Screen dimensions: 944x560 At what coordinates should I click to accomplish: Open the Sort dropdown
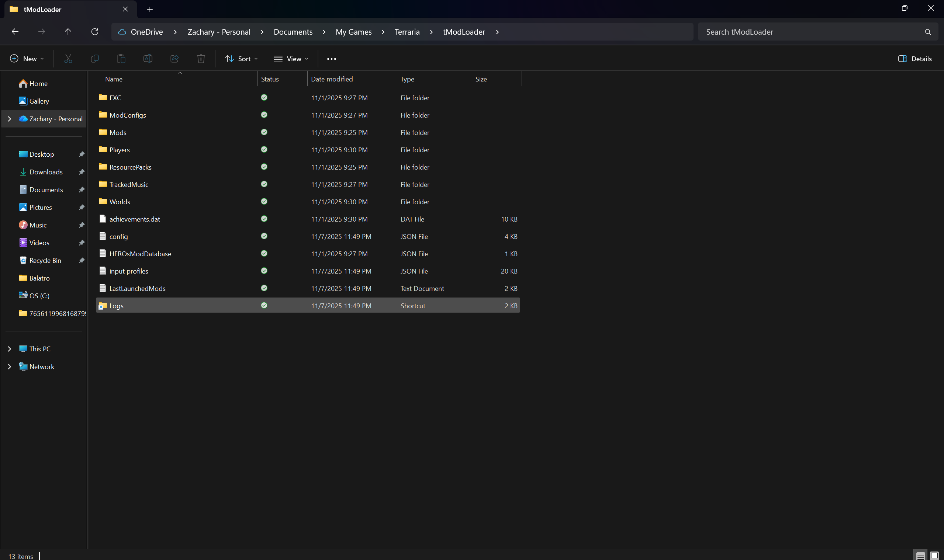(241, 59)
